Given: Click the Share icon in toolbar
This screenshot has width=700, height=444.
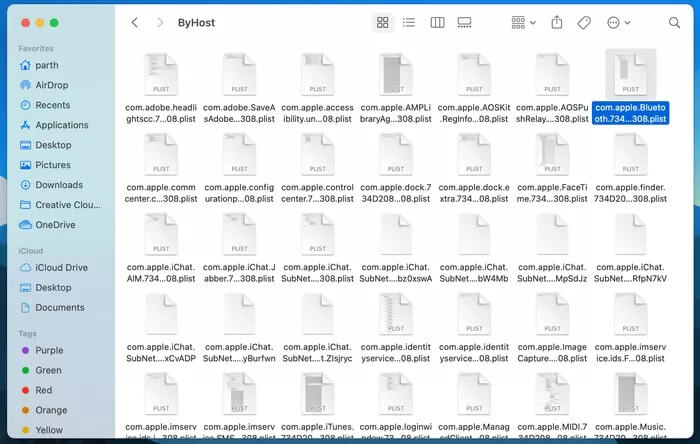Looking at the screenshot, I should click(557, 22).
